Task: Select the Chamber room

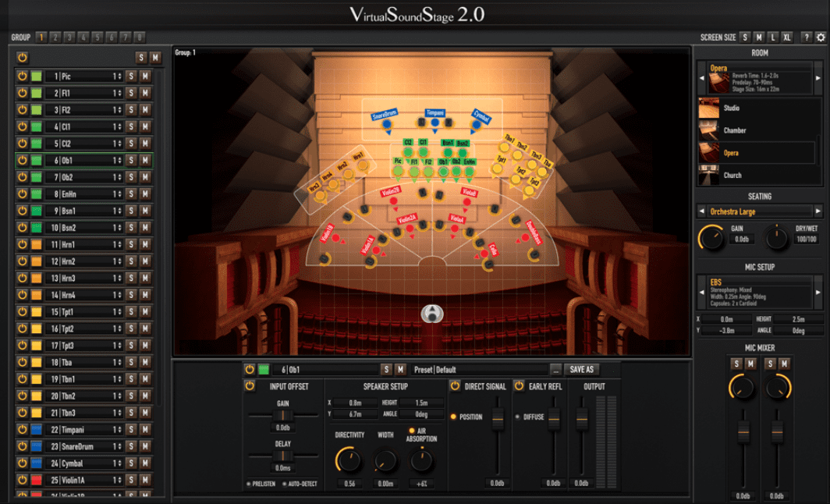Action: 756,130
